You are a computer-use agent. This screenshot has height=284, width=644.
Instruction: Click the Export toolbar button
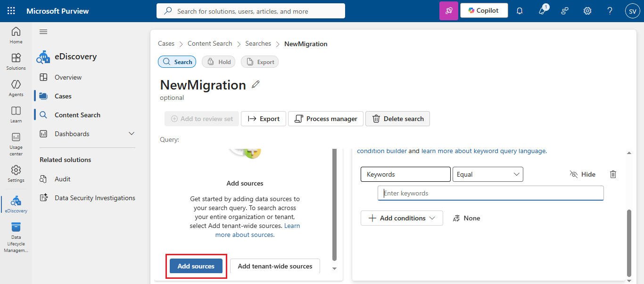264,119
